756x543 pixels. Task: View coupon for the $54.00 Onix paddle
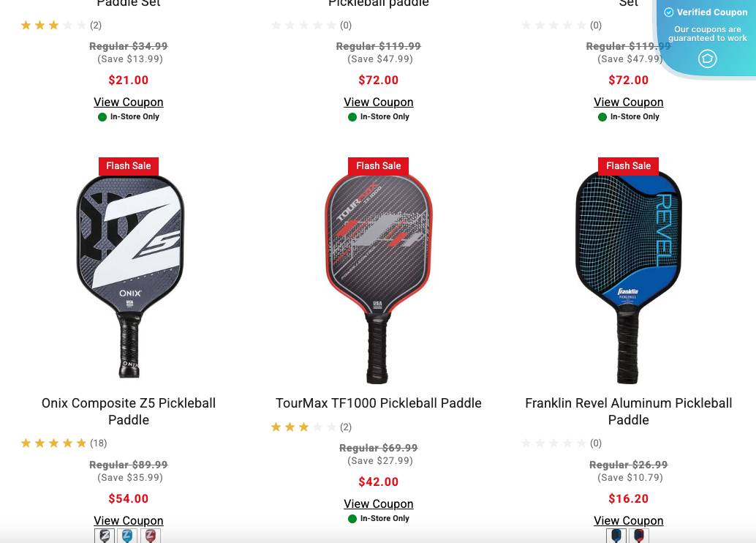click(x=129, y=521)
